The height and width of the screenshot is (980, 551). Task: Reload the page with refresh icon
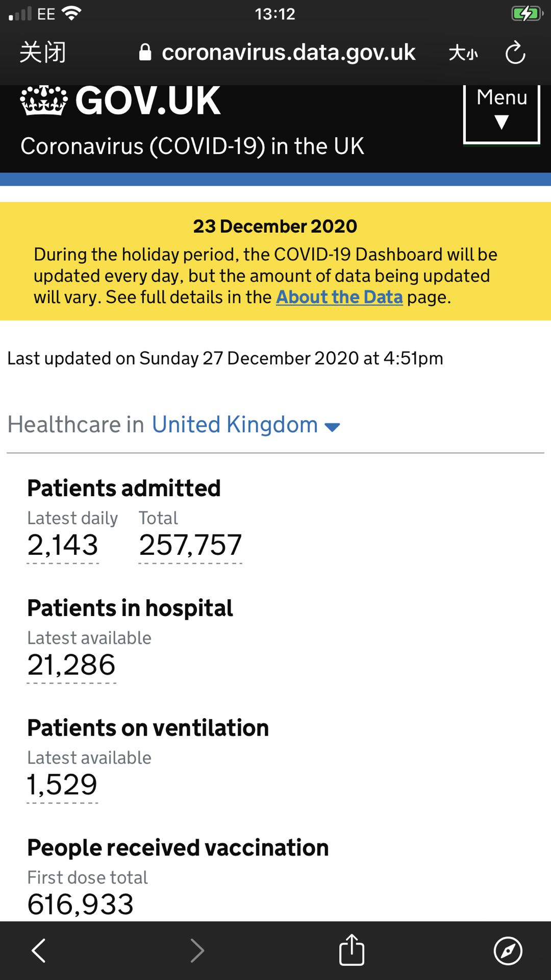[x=515, y=53]
